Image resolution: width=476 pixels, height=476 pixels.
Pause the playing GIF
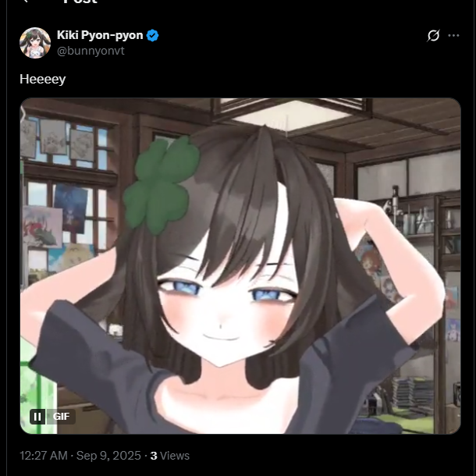[37, 417]
